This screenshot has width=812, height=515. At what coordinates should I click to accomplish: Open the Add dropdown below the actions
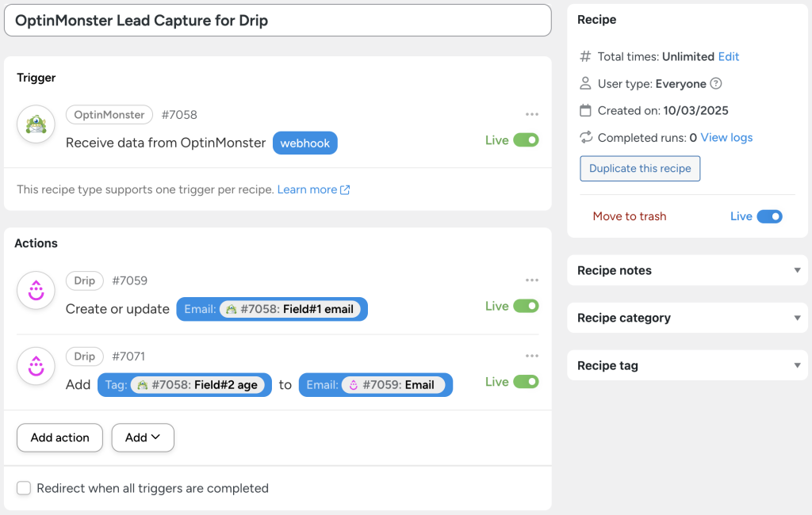click(143, 437)
